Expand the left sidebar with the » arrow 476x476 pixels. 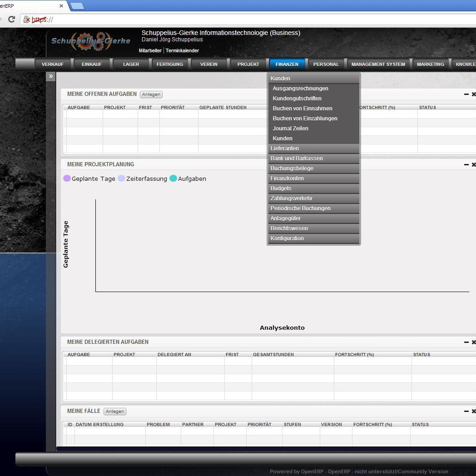[x=51, y=77]
